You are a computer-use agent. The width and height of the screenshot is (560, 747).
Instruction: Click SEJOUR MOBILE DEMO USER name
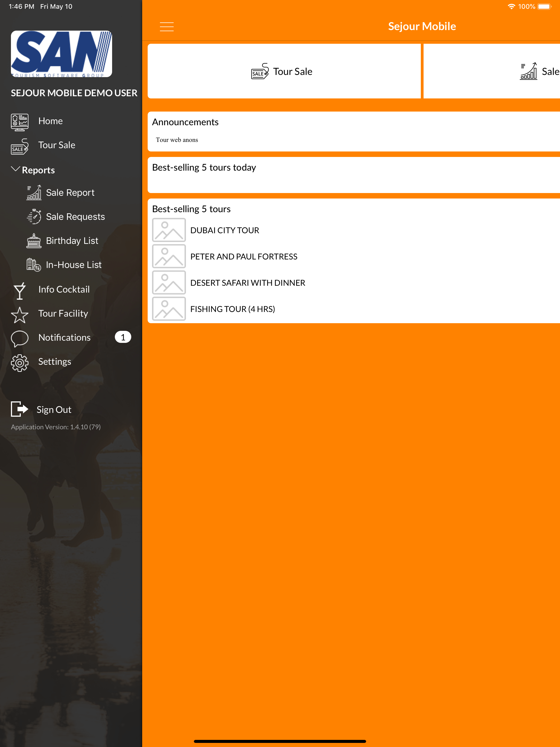click(74, 93)
